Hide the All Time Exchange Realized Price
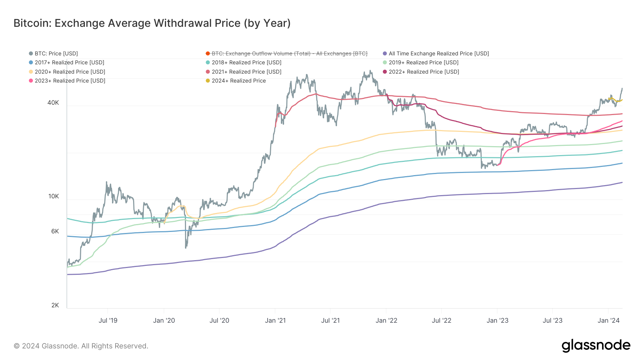Image resolution: width=644 pixels, height=362 pixels. tap(438, 54)
